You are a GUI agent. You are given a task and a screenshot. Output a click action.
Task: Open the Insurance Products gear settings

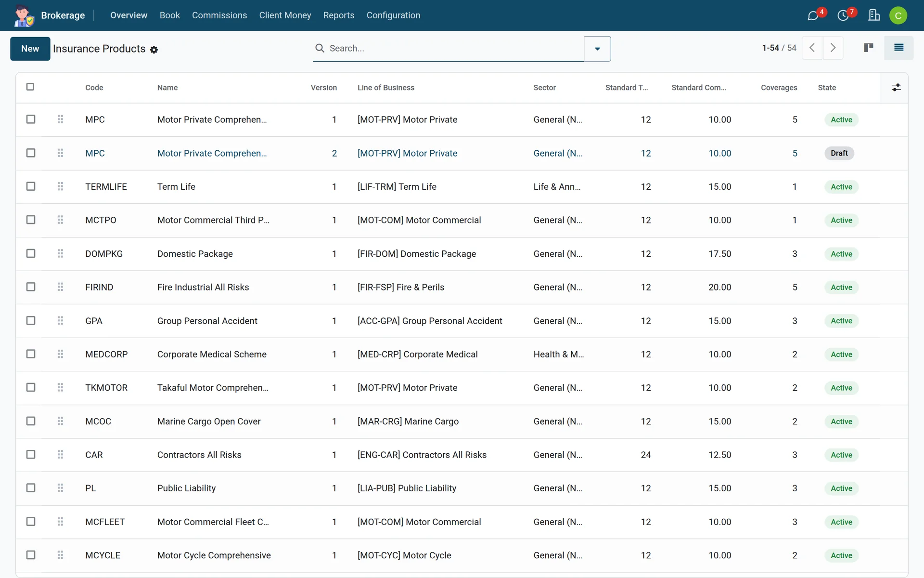pos(154,50)
